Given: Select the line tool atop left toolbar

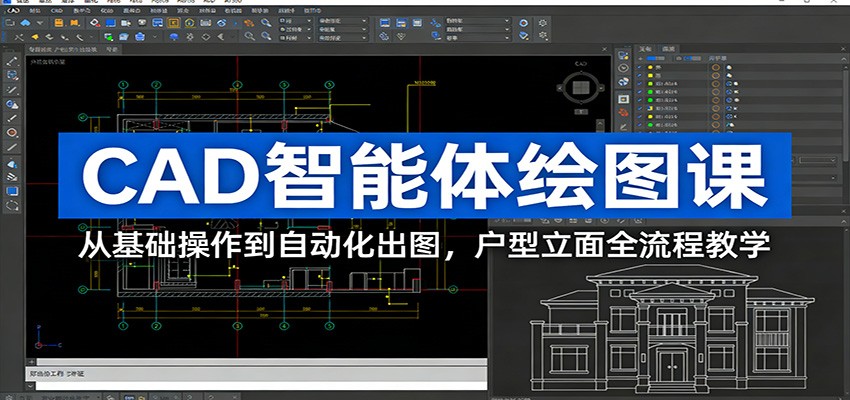Looking at the screenshot, I should pos(13,60).
